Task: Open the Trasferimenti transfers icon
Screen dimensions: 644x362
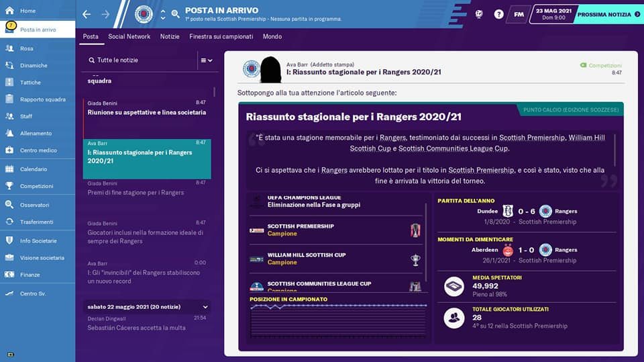Action: (9, 222)
